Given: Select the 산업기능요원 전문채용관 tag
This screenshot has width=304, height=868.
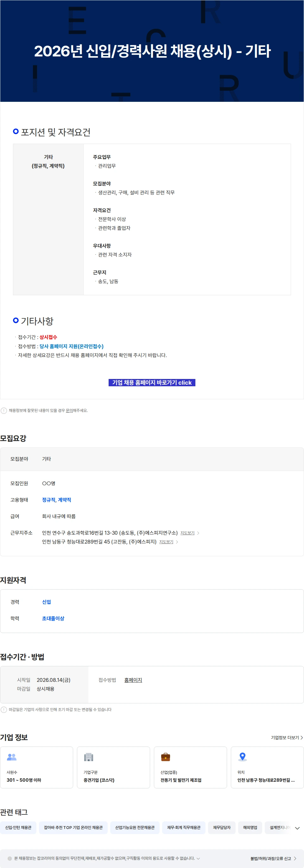Looking at the screenshot, I should click(135, 827).
